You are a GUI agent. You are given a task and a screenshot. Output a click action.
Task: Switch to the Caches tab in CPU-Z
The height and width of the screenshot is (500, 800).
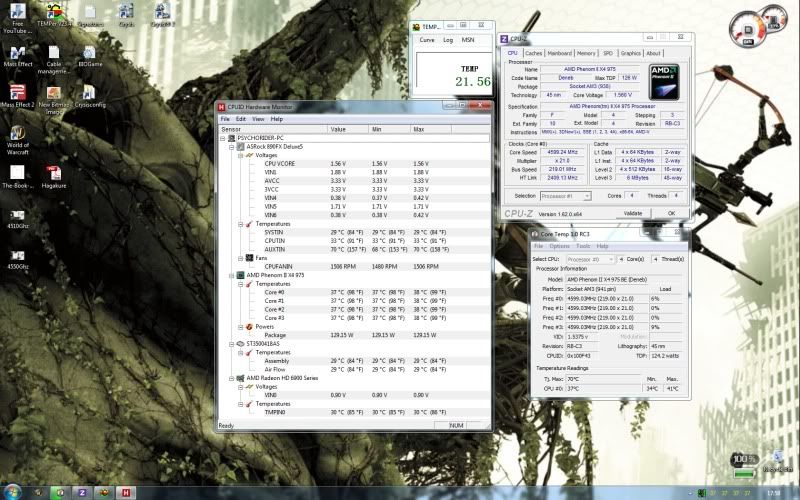click(x=533, y=53)
